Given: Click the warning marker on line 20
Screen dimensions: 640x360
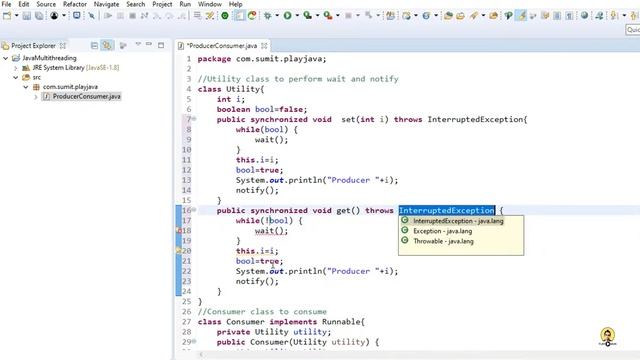Looking at the screenshot, I should point(179,251).
